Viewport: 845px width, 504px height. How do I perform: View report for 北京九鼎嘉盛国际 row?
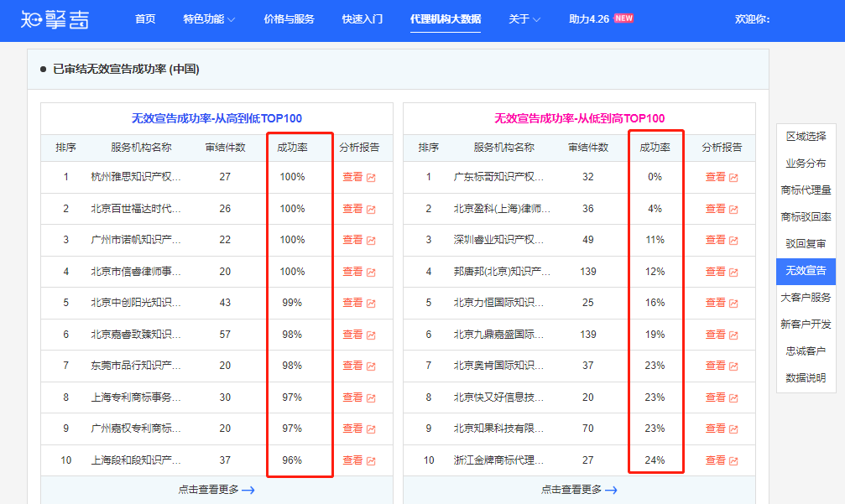tap(722, 335)
